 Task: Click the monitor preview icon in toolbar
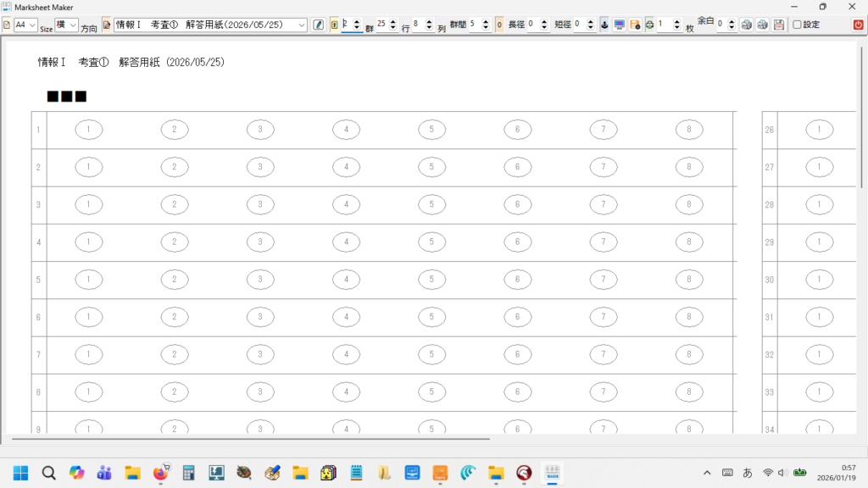[x=620, y=25]
